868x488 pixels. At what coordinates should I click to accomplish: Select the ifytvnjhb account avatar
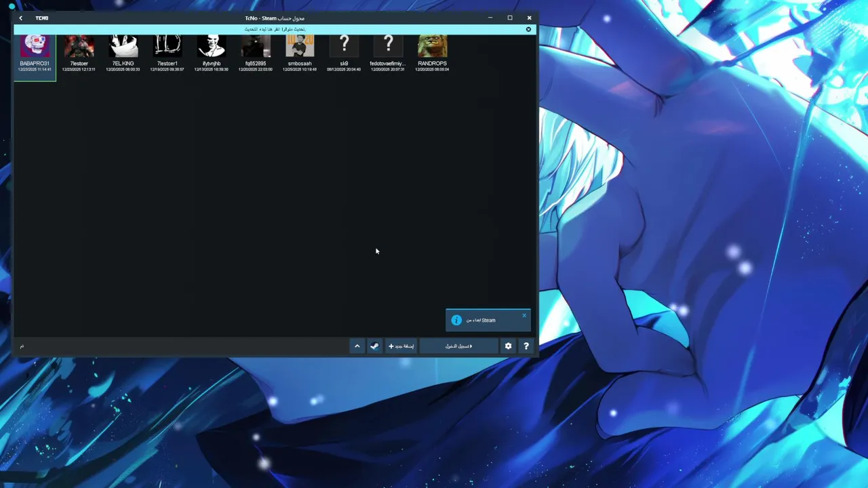(x=212, y=46)
